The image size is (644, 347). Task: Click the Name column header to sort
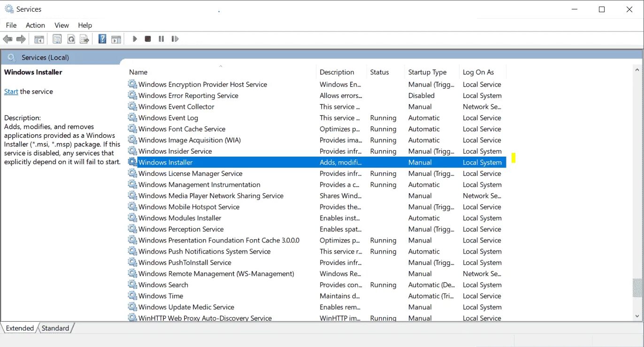(138, 72)
